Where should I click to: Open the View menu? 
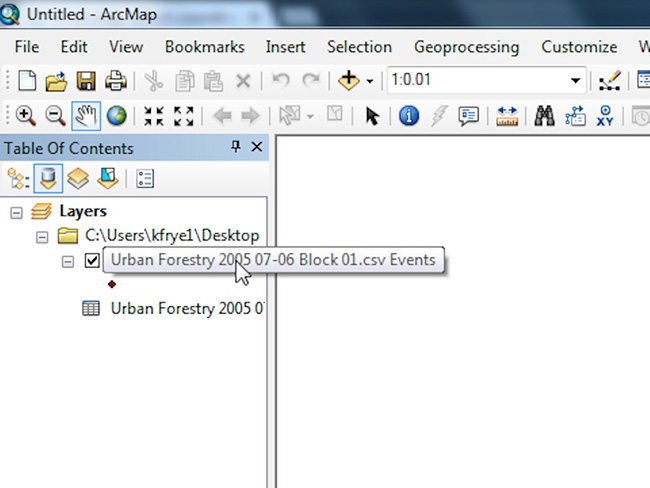click(x=126, y=47)
